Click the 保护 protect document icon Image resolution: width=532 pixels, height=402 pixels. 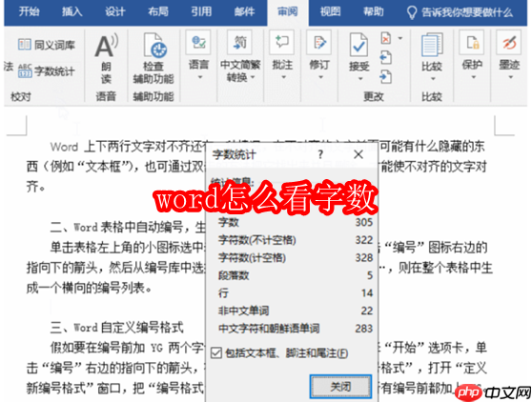472,42
